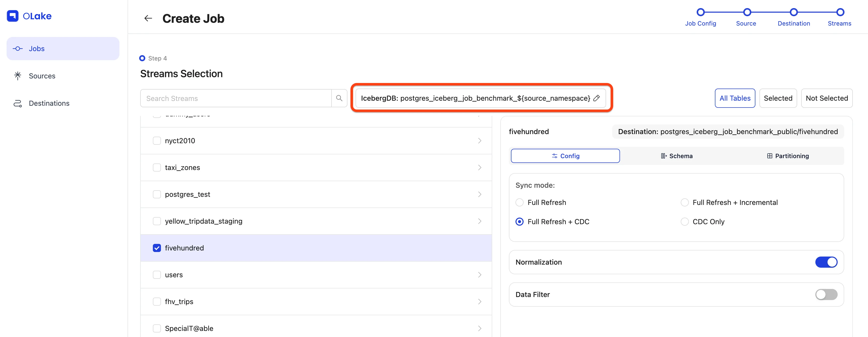Click the Jobs sidebar item
This screenshot has height=337, width=868.
tap(36, 49)
